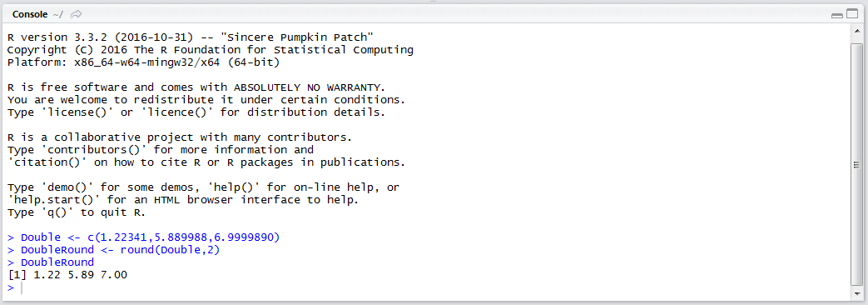The width and height of the screenshot is (868, 305).
Task: Click the DoubleRound <- round(Double,2) command line
Action: 113,250
